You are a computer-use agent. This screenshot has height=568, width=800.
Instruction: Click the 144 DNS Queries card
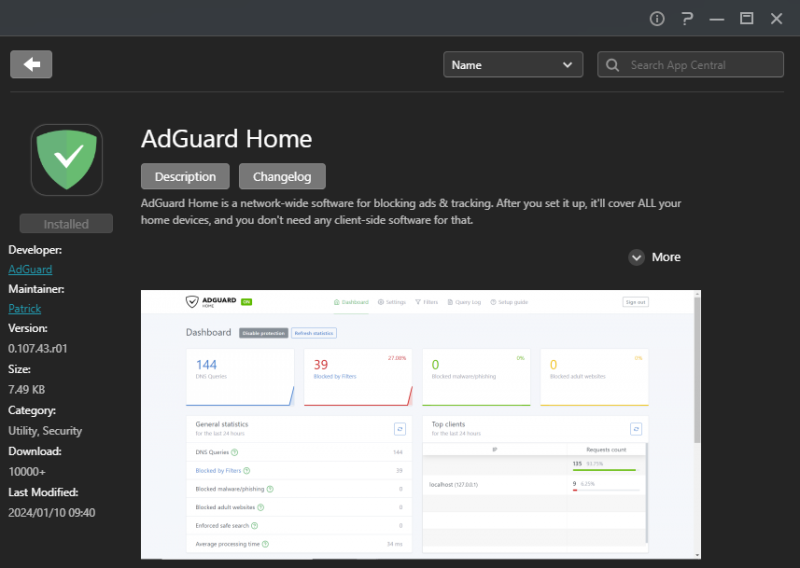(x=240, y=377)
